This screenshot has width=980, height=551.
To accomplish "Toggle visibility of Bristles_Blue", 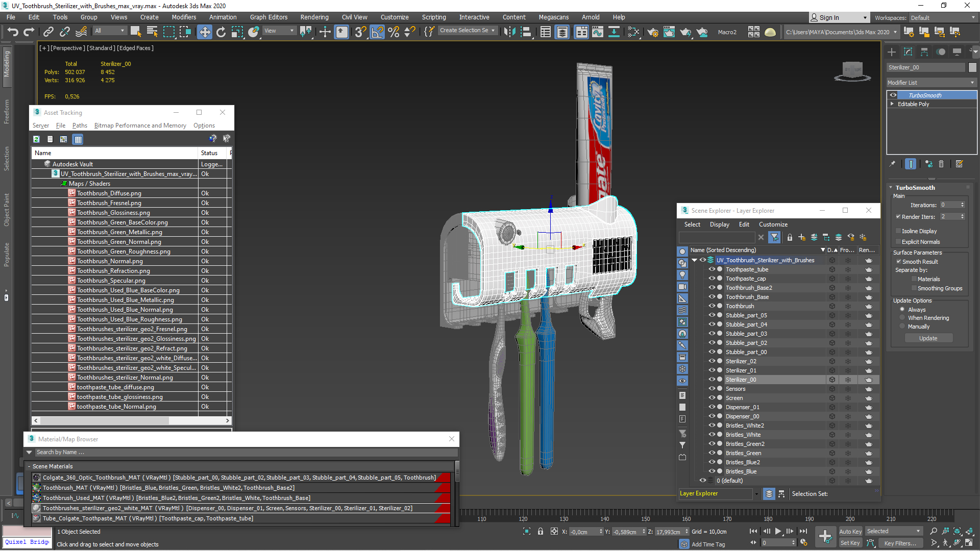I will (x=712, y=471).
